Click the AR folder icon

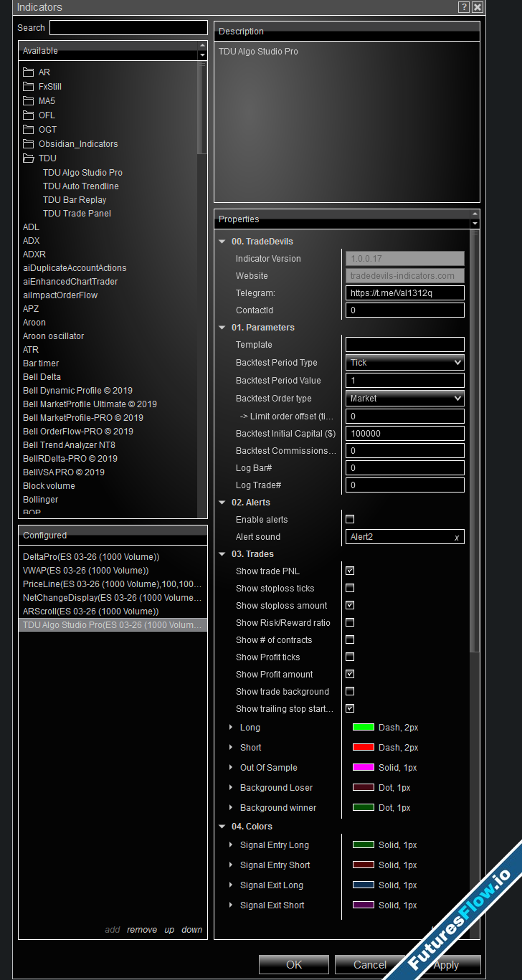(29, 72)
